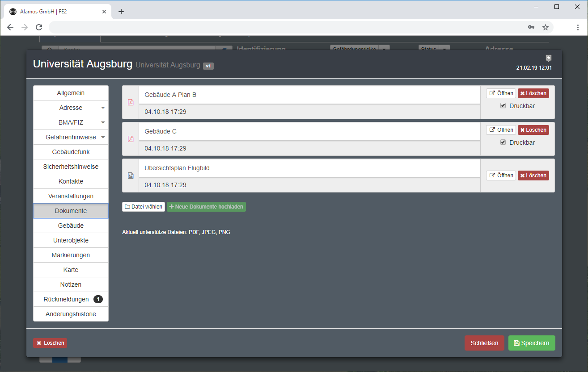Screen dimensions: 588x372
Task: Reload the current page
Action: tap(39, 27)
